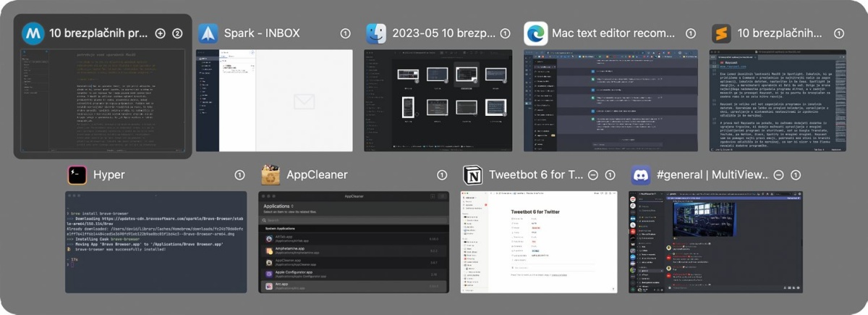Click the '10 brezplačnih…' title of Sublime Text
The height and width of the screenshot is (315, 868).
[780, 33]
